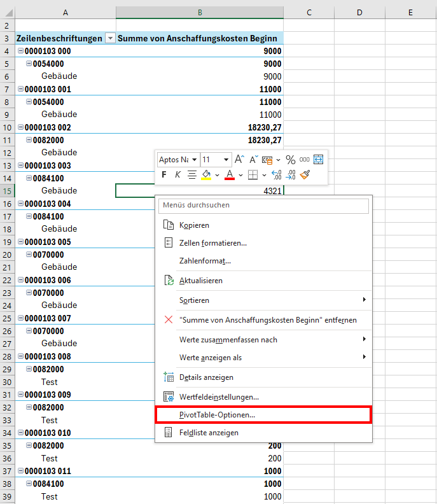Apply red font color
This screenshot has height=504, width=437.
point(230,175)
